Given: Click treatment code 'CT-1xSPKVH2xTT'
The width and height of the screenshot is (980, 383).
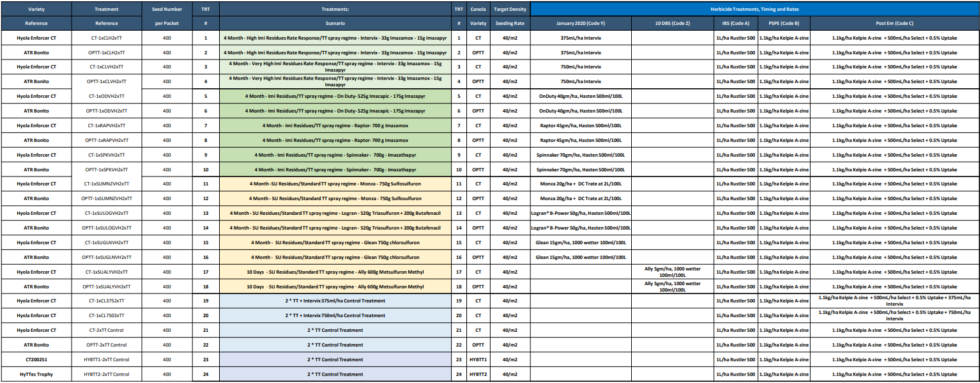Looking at the screenshot, I should (x=107, y=155).
